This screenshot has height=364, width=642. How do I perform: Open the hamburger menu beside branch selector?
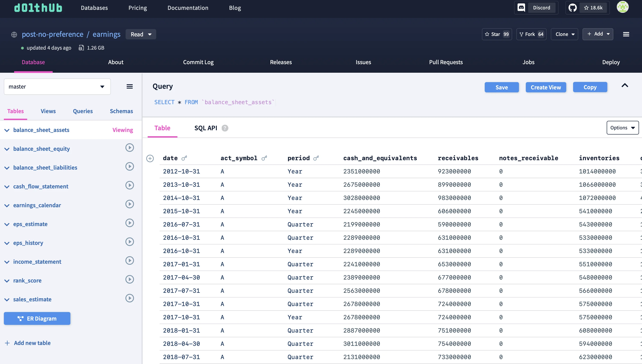tap(129, 86)
